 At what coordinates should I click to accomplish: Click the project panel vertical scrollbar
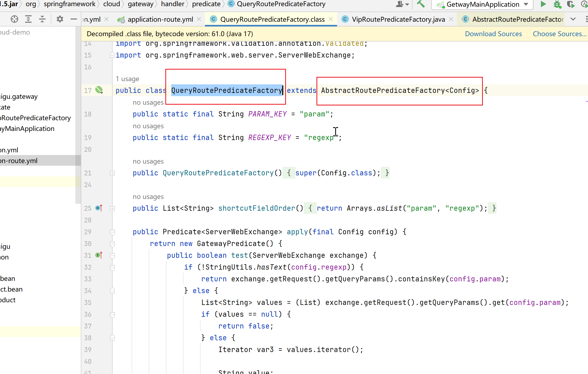pyautogui.click(x=78, y=115)
